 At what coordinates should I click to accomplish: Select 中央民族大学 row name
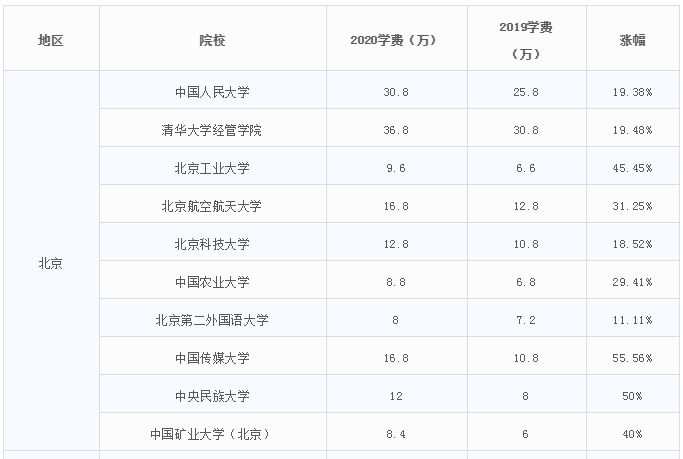coord(212,396)
